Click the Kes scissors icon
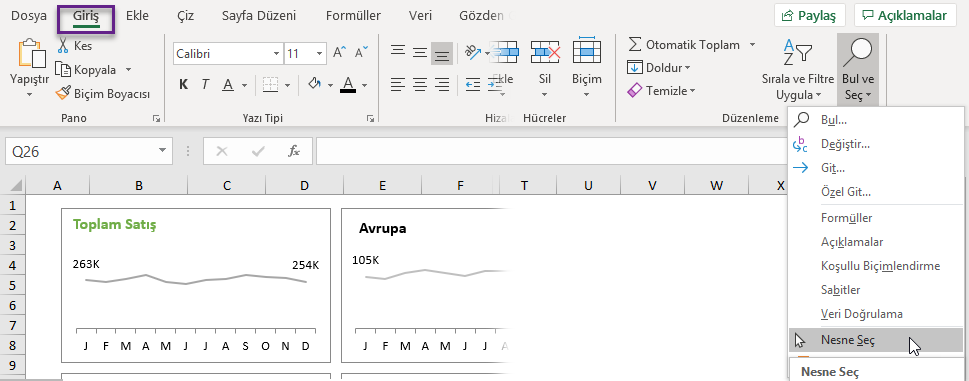 (x=64, y=46)
